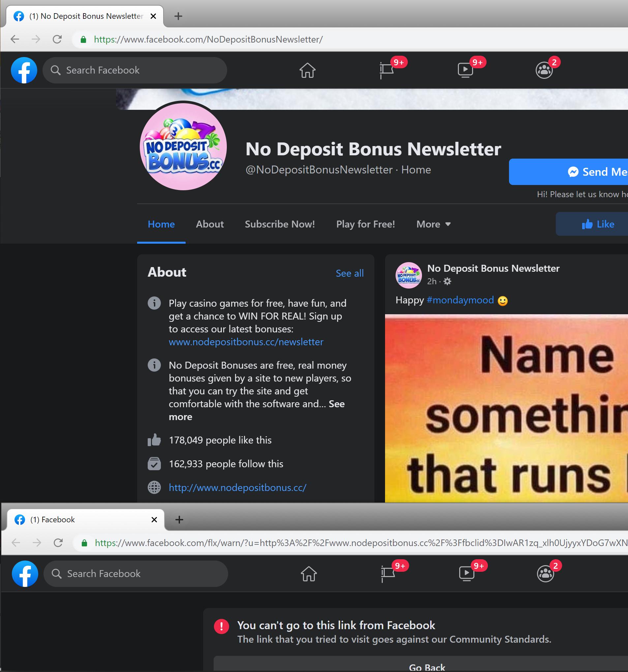The height and width of the screenshot is (672, 628).
Task: Reload the page in the top browser
Action: click(x=57, y=39)
